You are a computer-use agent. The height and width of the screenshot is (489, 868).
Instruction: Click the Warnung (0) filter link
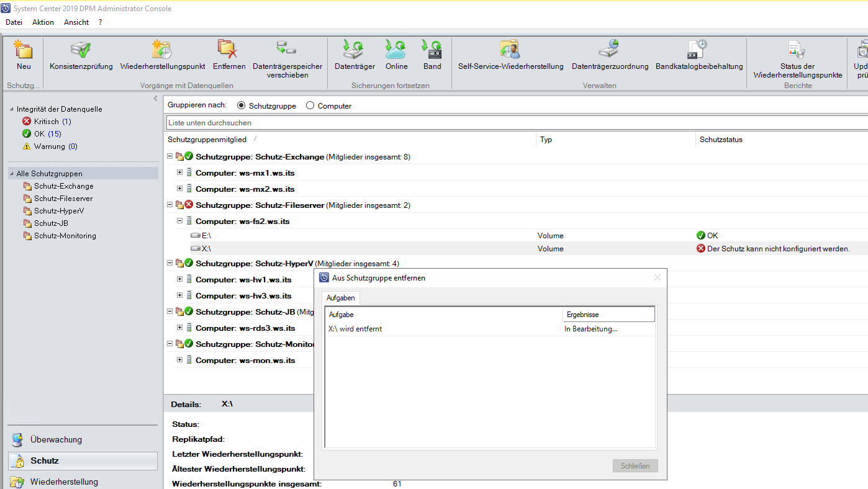56,146
